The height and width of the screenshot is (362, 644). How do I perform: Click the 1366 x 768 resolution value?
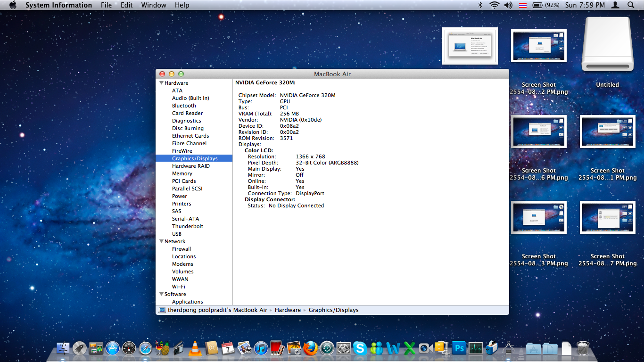[x=311, y=156]
